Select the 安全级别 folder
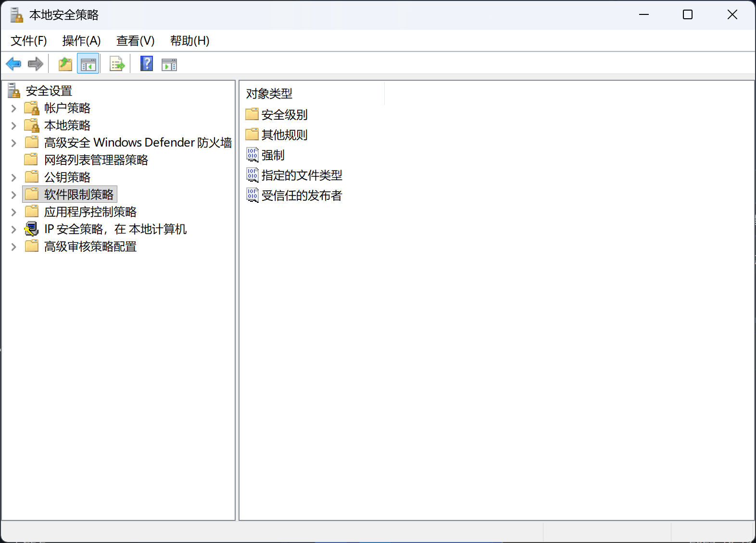The image size is (756, 543). coord(284,115)
